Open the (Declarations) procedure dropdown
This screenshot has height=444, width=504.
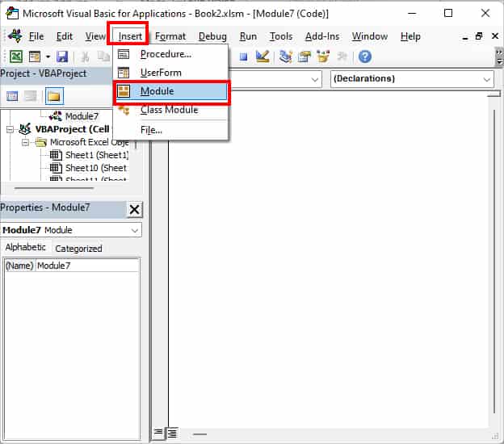(413, 79)
